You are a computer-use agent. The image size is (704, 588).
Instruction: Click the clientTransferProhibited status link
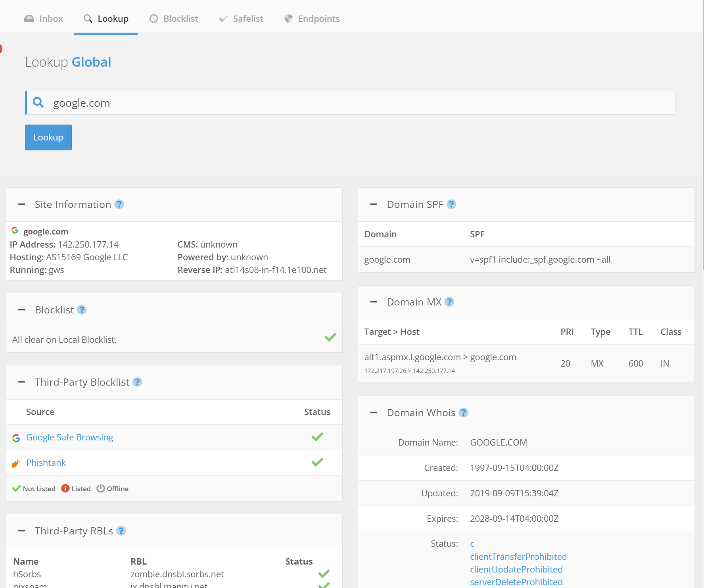(518, 557)
